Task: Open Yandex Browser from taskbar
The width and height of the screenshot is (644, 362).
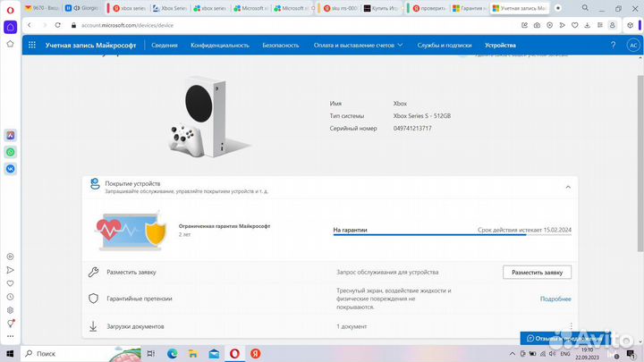Action: point(256,353)
